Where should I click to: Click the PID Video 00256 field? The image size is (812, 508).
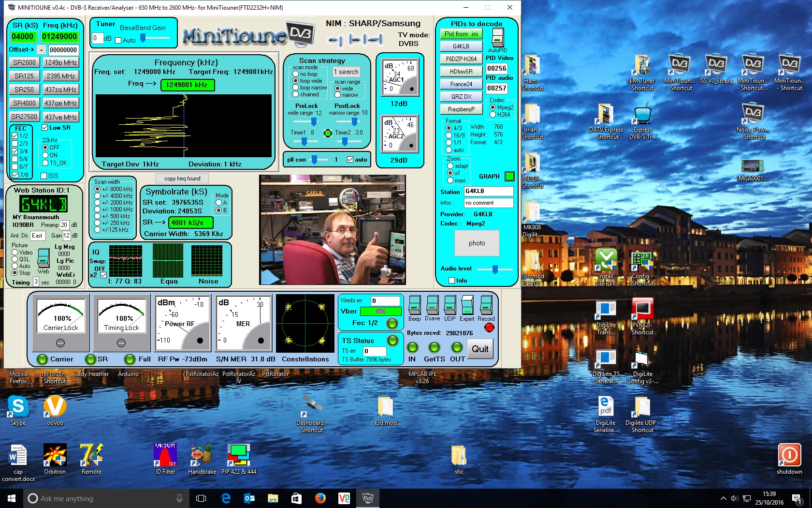pos(497,69)
